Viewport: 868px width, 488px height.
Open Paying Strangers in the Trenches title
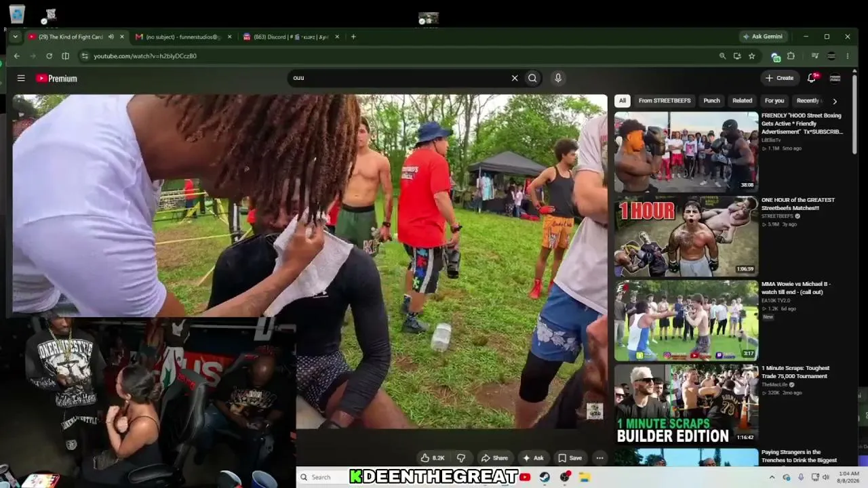click(x=799, y=456)
